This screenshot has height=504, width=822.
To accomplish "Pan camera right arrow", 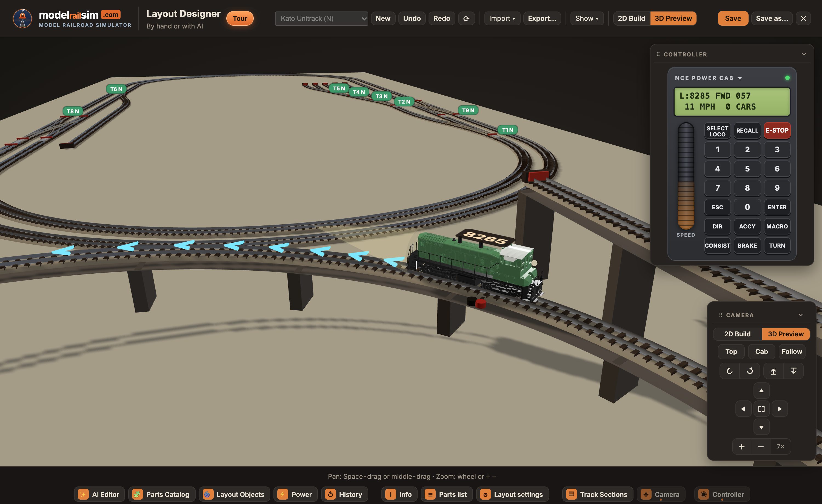I will coord(780,409).
